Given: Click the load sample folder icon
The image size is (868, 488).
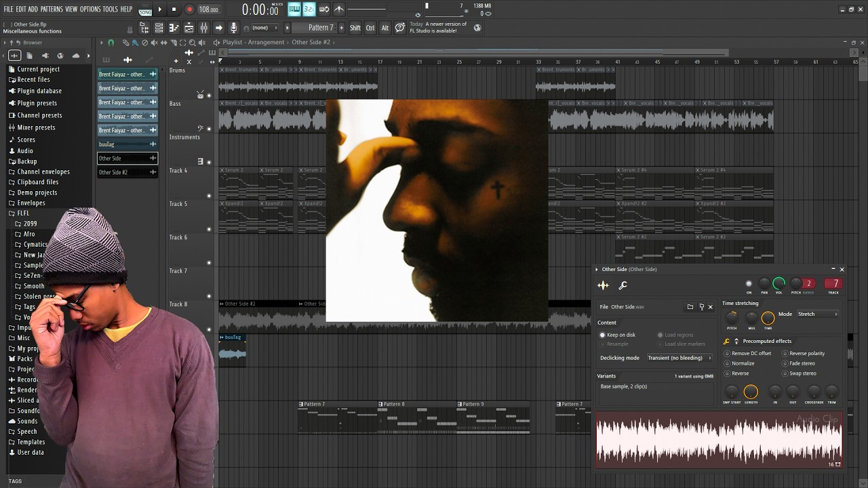Looking at the screenshot, I should (690, 307).
